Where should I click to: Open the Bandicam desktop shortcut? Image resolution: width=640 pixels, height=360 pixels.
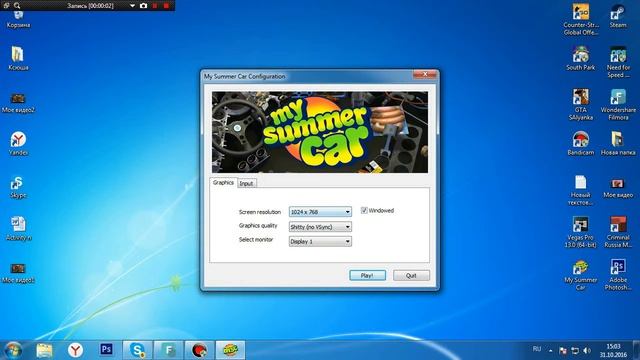[x=580, y=144]
